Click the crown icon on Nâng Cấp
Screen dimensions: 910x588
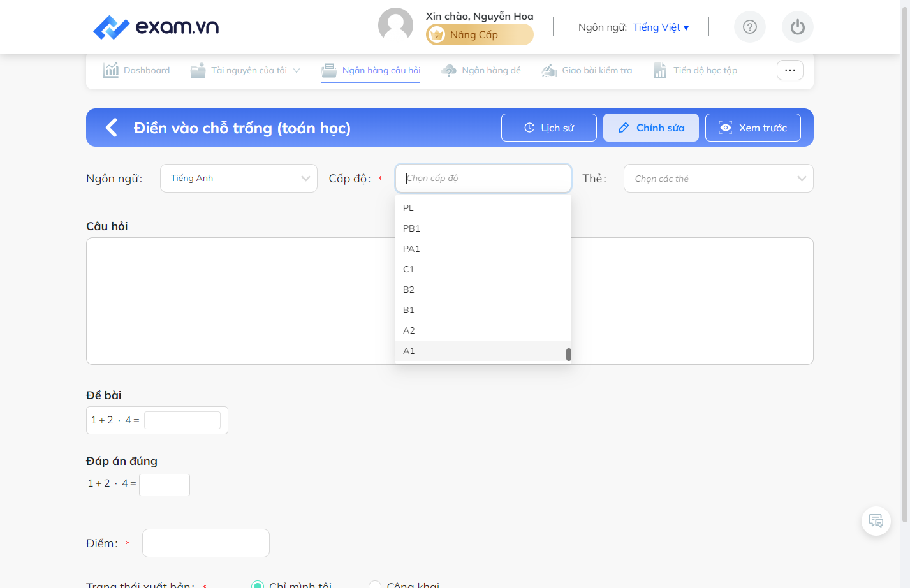pyautogui.click(x=437, y=34)
